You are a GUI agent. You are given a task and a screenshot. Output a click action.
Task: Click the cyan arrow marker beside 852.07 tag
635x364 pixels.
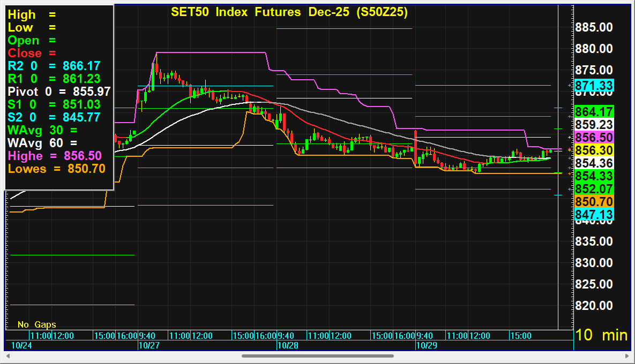tap(570, 189)
